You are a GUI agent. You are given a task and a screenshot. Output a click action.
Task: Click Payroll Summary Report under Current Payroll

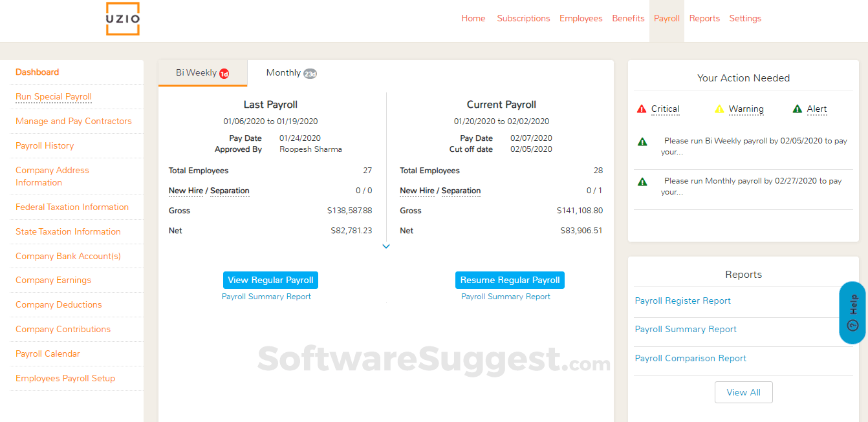(x=505, y=297)
